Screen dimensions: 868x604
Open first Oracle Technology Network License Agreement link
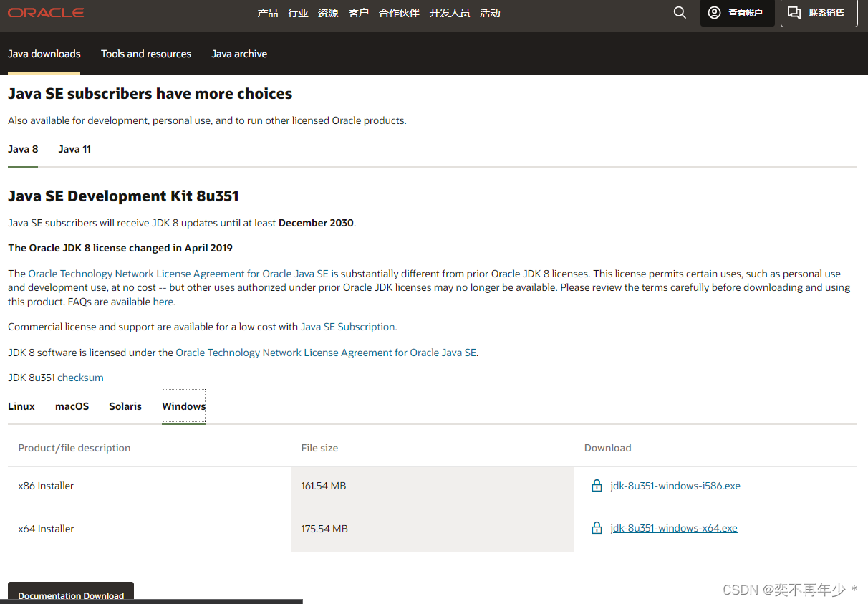(178, 274)
